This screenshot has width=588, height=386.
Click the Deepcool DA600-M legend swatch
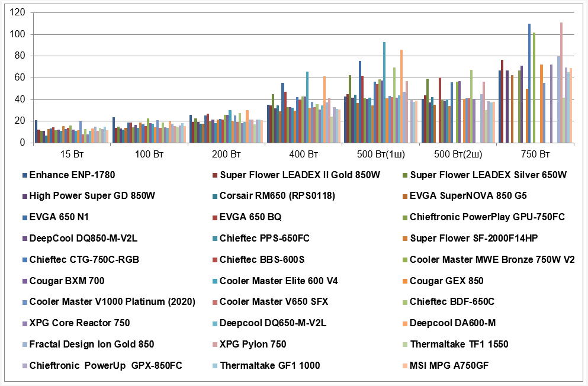(404, 323)
